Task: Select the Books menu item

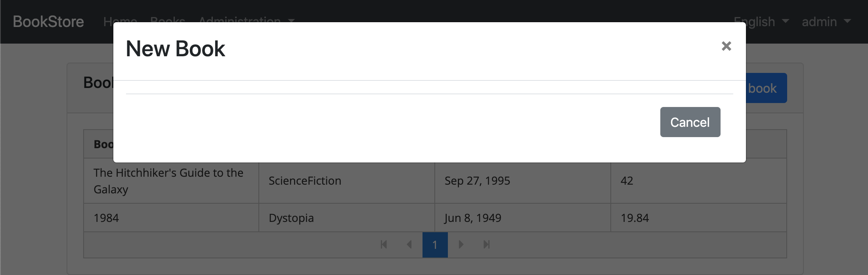Action: click(x=167, y=21)
